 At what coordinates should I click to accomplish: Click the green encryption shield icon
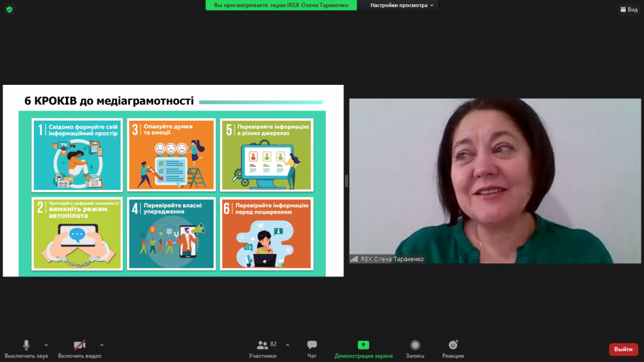pyautogui.click(x=9, y=9)
